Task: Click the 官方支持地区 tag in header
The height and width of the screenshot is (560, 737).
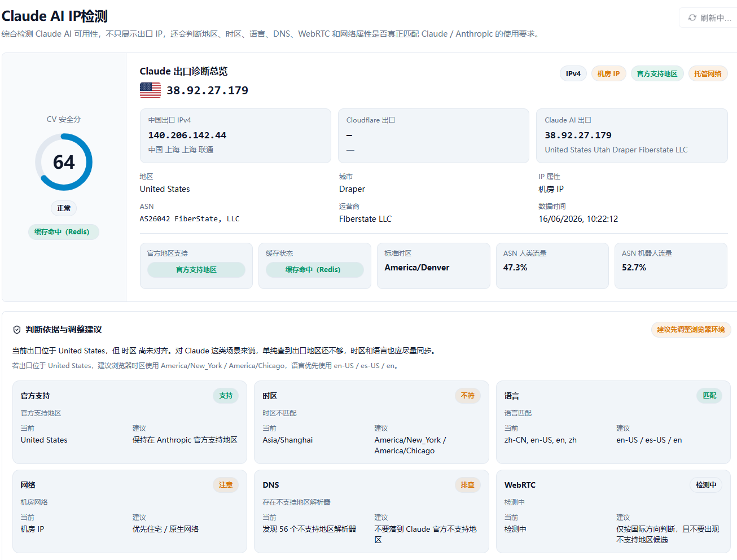Action: click(x=657, y=74)
